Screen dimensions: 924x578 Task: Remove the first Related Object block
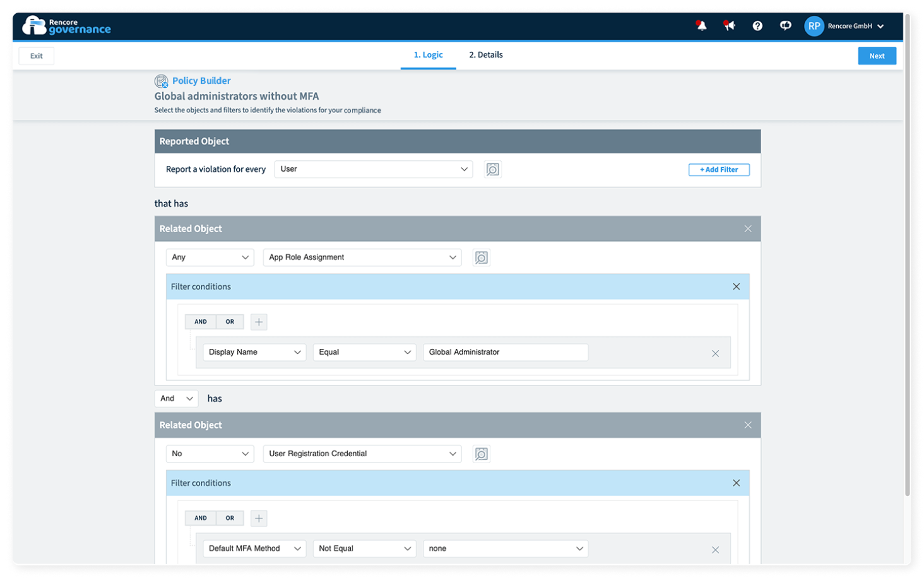[x=748, y=229]
